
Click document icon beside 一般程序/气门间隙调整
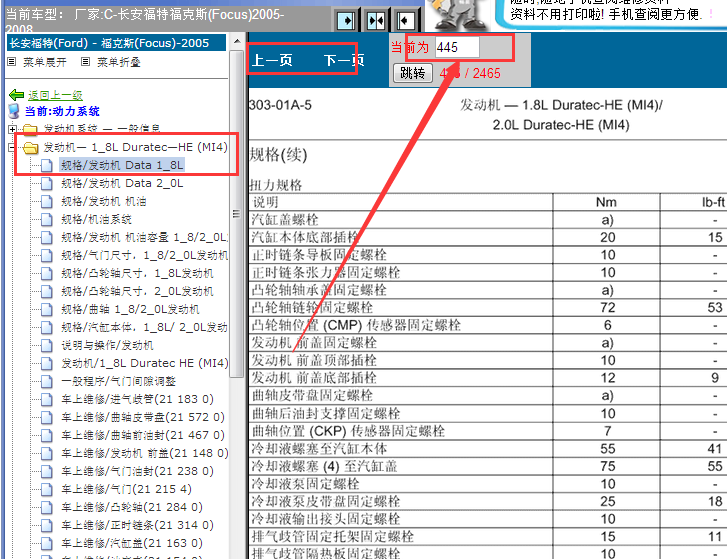pyautogui.click(x=46, y=381)
